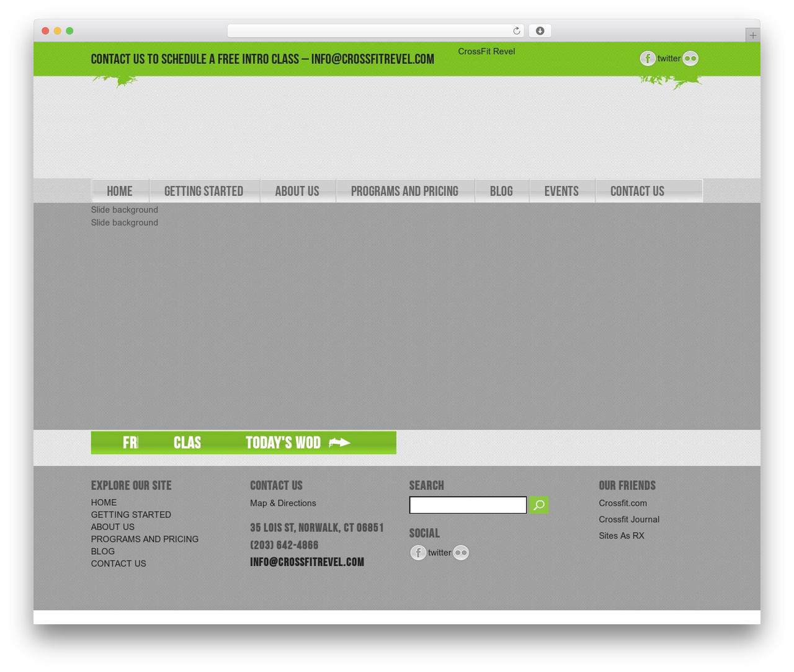Click the footer Flickr icon under Social
This screenshot has height=672, width=794.
[461, 552]
